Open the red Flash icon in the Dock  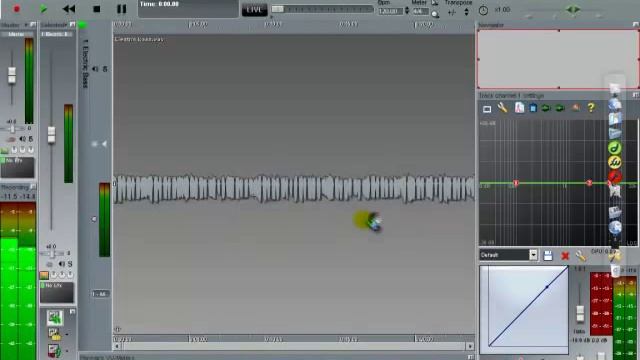615,177
